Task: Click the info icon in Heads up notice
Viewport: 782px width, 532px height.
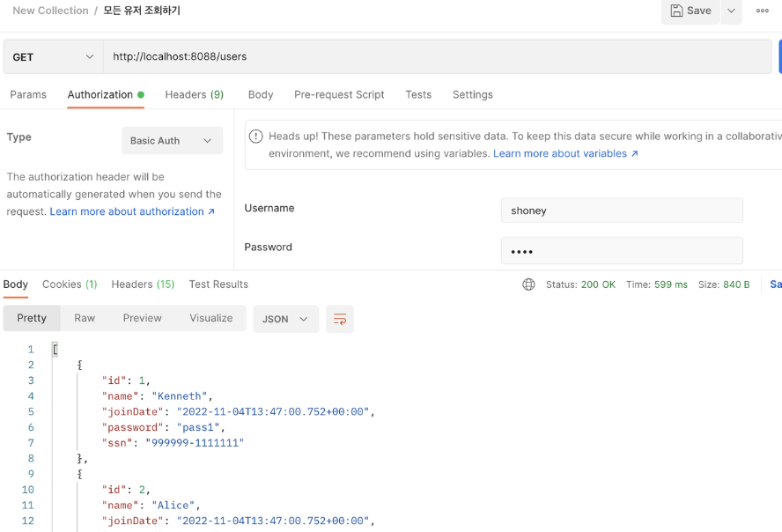Action: pos(256,137)
